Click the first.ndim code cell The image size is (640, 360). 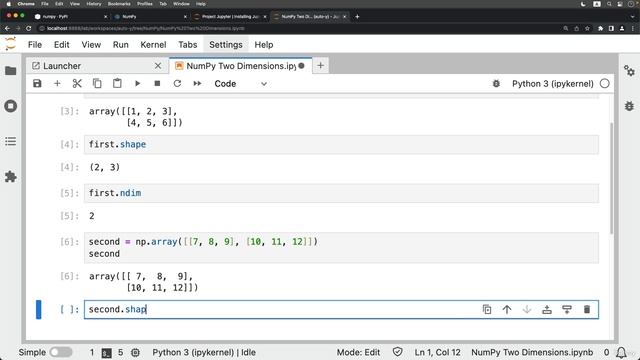[341, 193]
